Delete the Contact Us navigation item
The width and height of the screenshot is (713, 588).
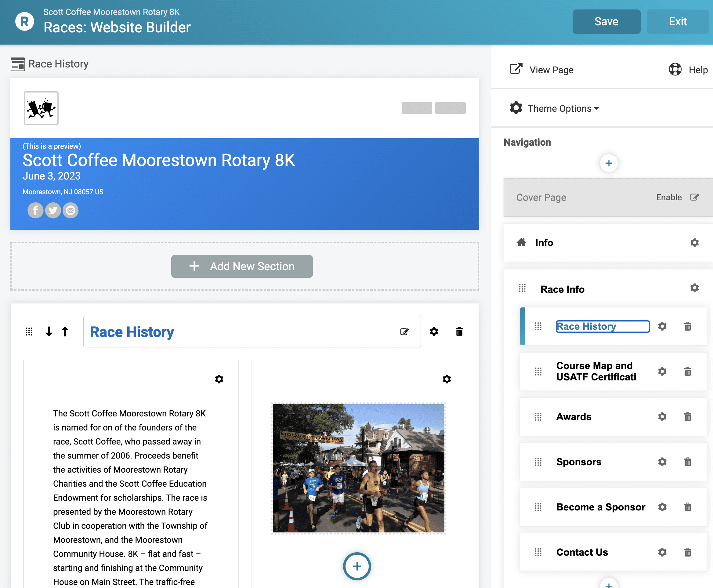[688, 553]
